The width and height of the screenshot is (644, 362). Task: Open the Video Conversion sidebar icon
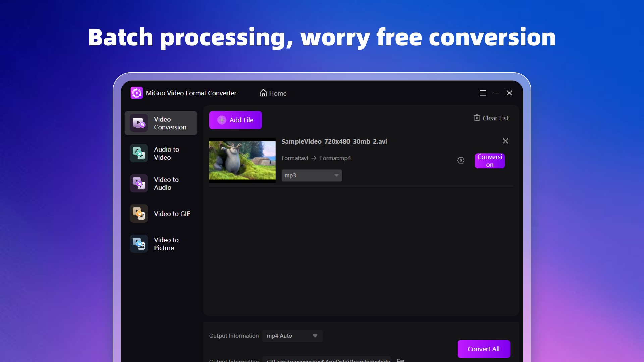coord(139,123)
